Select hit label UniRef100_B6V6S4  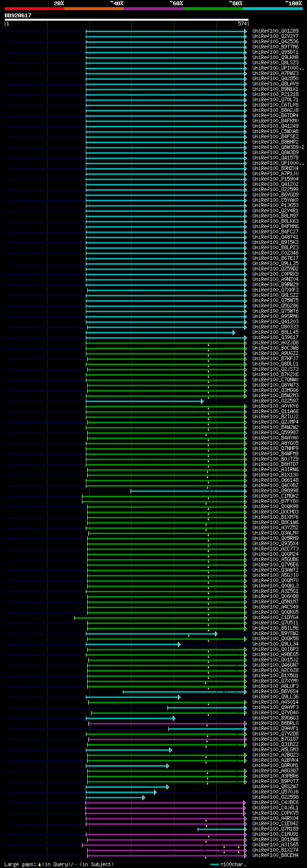pyautogui.click(x=275, y=692)
